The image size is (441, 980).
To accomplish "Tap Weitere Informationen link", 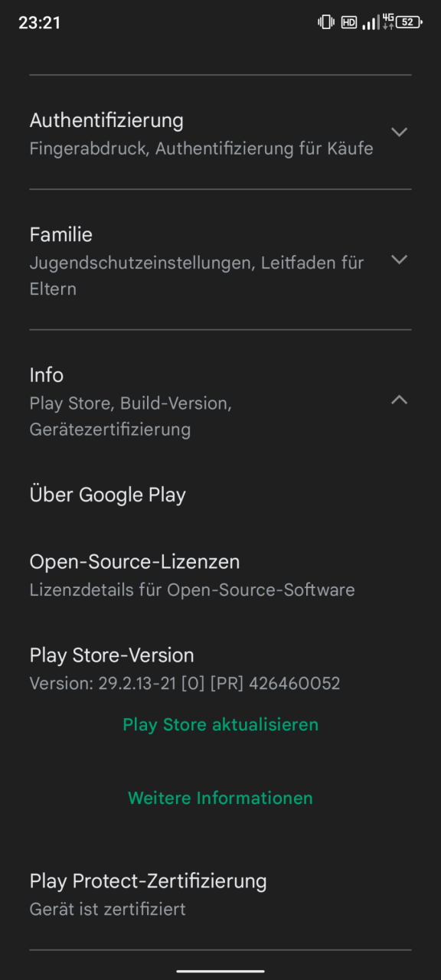I will 220,798.
